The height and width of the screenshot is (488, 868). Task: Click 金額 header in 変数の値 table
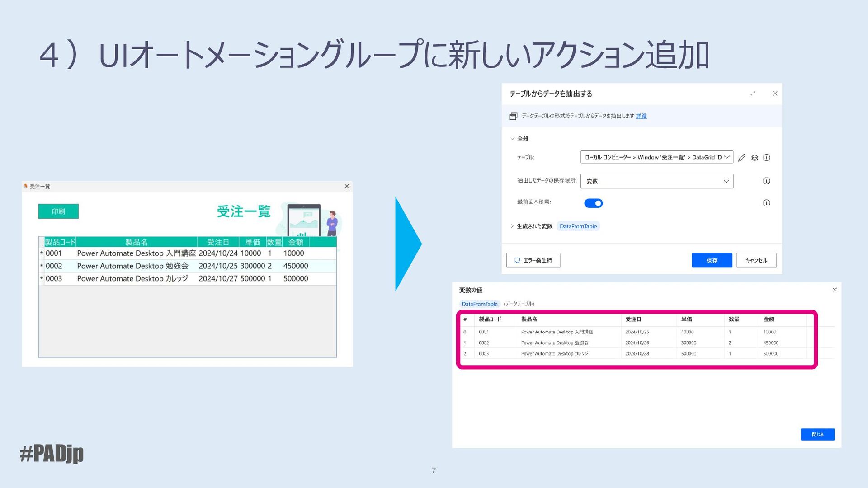tap(769, 319)
